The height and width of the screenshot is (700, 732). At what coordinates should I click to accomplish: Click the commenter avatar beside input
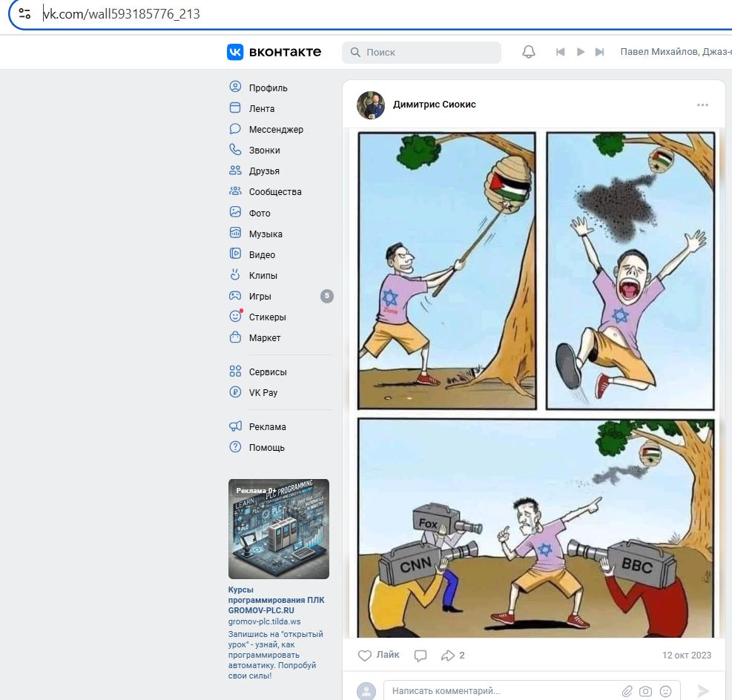click(x=366, y=690)
